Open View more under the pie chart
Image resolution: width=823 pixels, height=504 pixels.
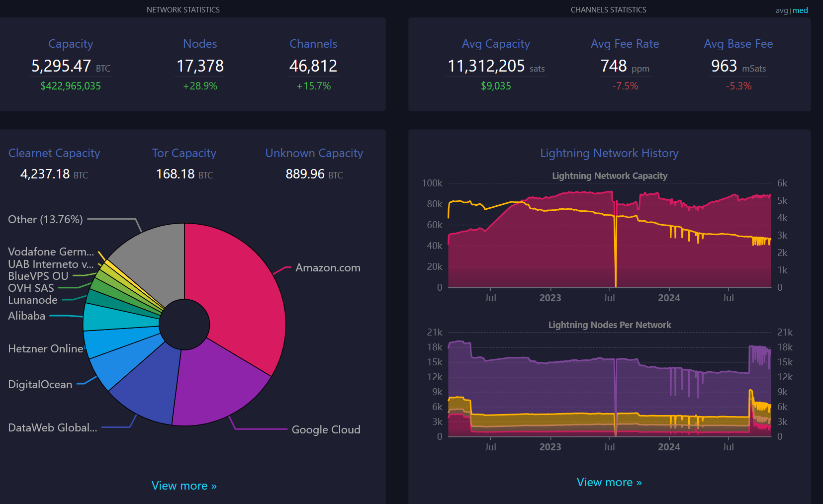[x=184, y=486]
